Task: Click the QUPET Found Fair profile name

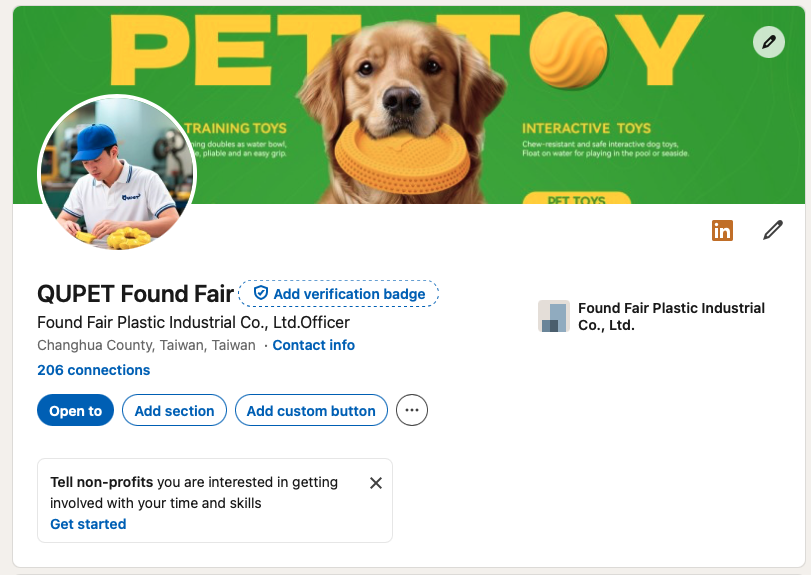Action: pyautogui.click(x=135, y=293)
